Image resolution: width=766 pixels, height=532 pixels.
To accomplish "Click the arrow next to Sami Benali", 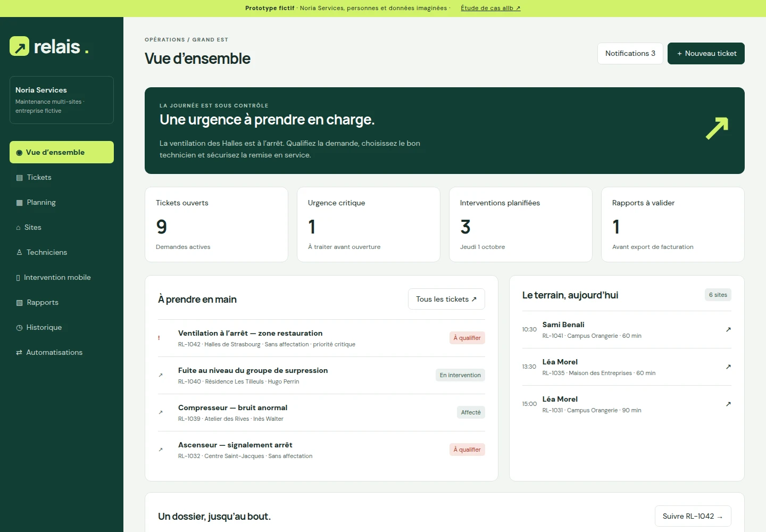I will click(x=728, y=330).
